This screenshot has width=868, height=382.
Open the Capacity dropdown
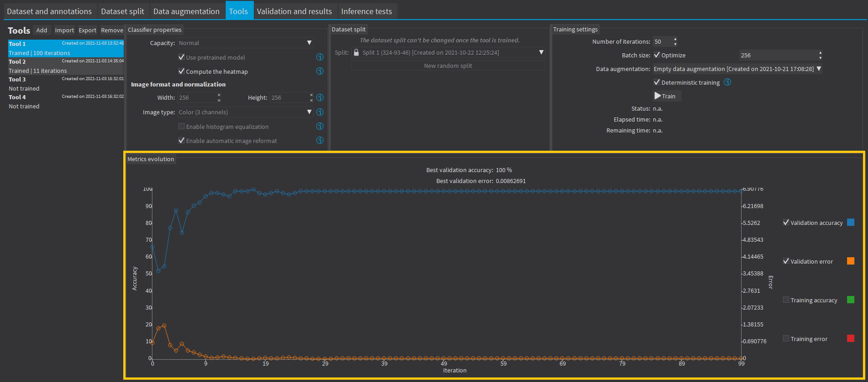click(x=245, y=43)
